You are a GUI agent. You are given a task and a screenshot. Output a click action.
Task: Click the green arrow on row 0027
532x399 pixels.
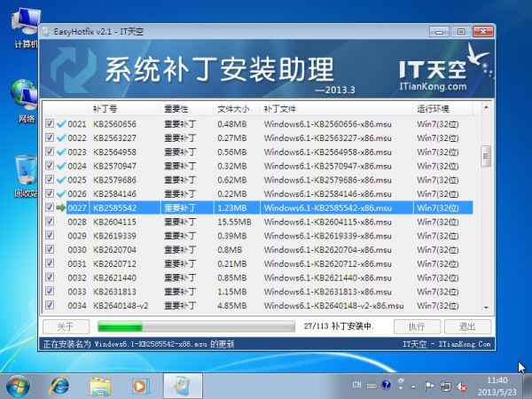coord(60,207)
